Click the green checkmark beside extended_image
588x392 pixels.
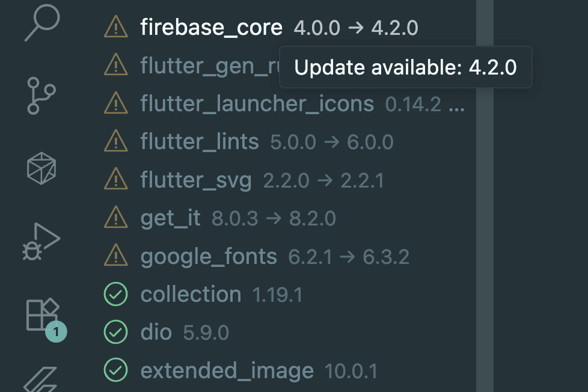pos(115,371)
